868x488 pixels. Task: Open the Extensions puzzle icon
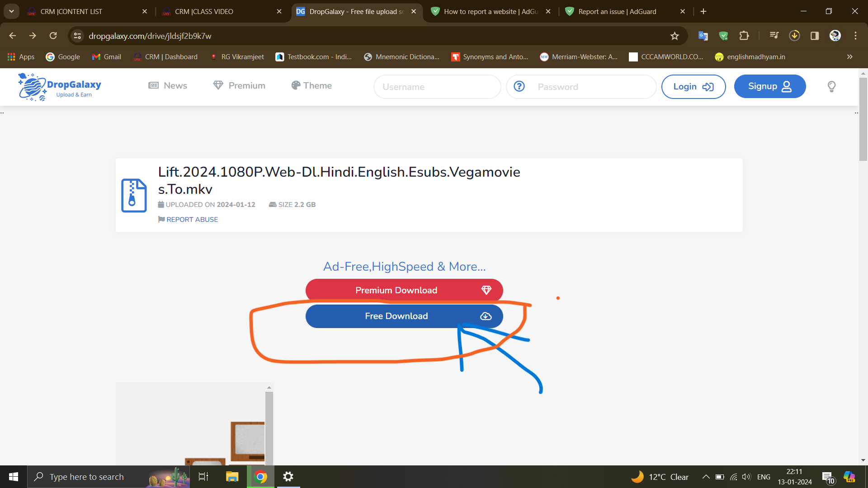(x=744, y=36)
